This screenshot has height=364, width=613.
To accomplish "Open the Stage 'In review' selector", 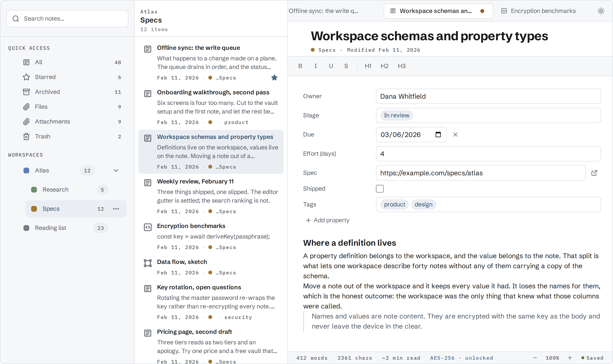I will point(488,115).
